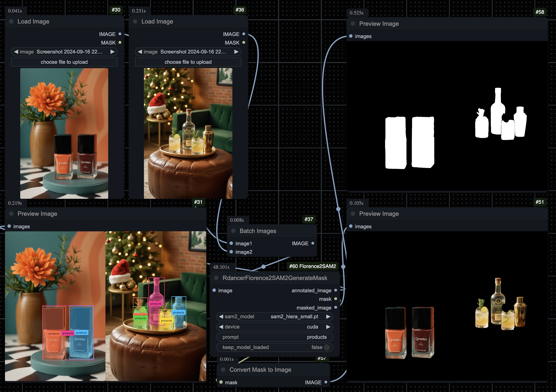Click the RdancerFlorence2SAM2GenerateMask title
Image resolution: width=556 pixels, height=392 pixels.
pyautogui.click(x=275, y=278)
